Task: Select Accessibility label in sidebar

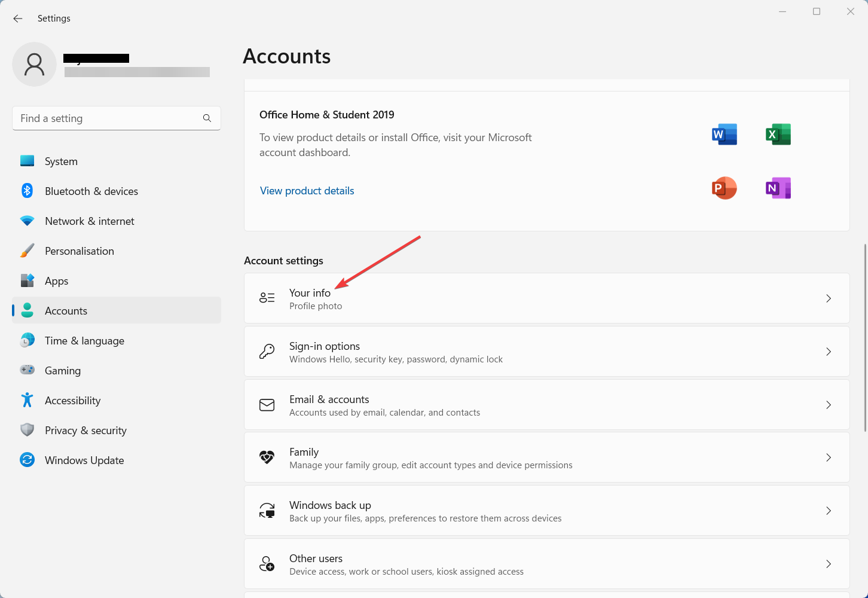Action: [x=73, y=401]
